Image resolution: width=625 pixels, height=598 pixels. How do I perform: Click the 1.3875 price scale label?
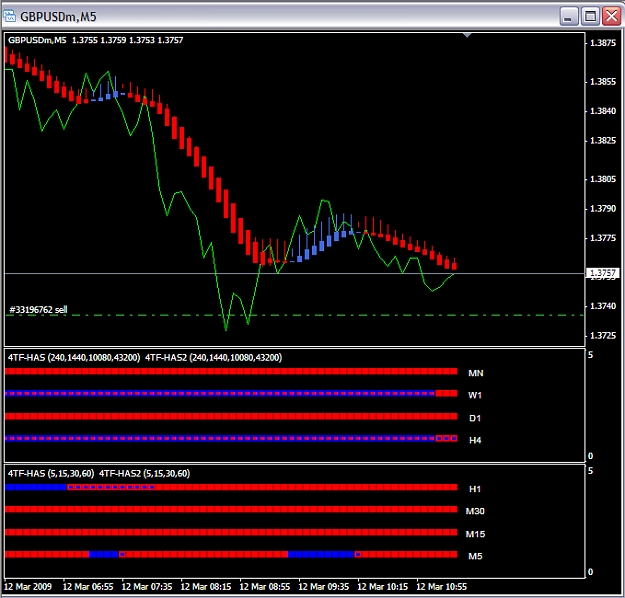pos(603,43)
